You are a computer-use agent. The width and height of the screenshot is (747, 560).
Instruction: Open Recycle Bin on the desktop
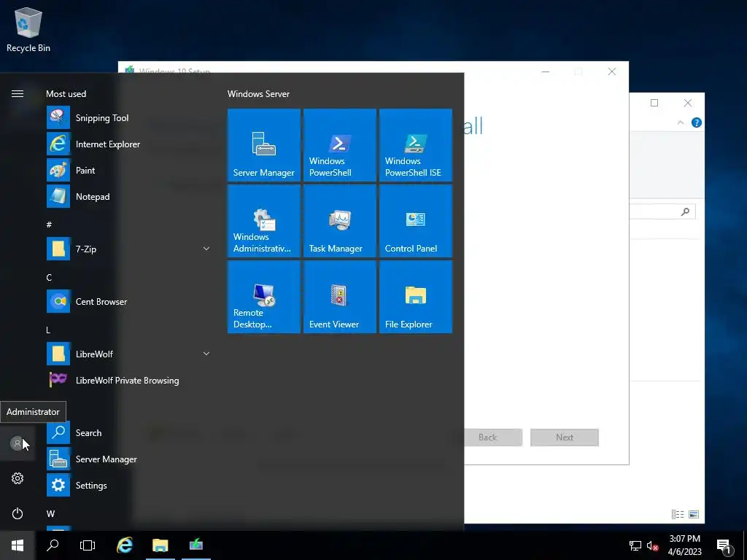point(28,29)
